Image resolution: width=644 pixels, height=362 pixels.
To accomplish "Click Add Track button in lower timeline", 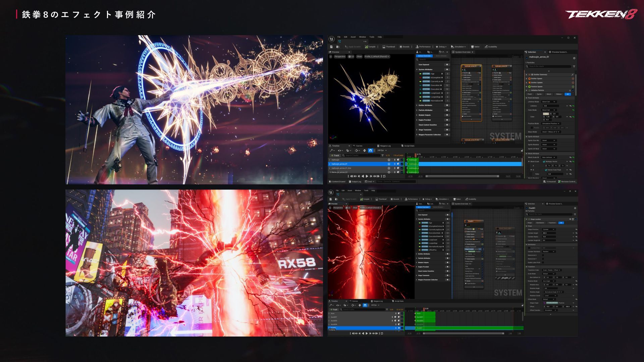I will tap(334, 309).
